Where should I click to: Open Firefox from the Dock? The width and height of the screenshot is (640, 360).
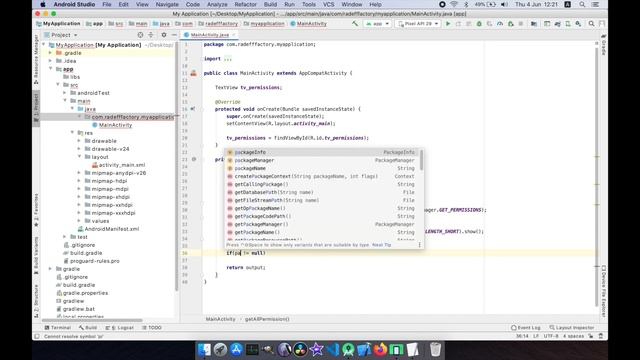[x=380, y=350]
